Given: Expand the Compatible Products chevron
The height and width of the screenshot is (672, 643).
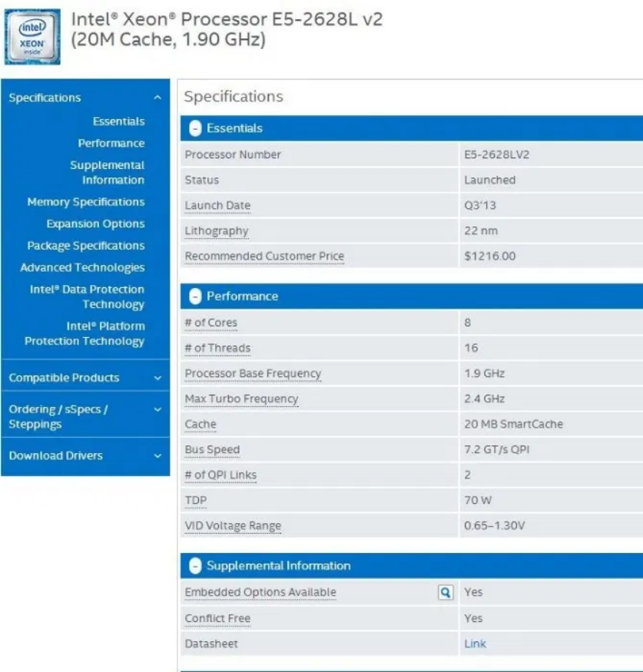Looking at the screenshot, I should (x=157, y=378).
